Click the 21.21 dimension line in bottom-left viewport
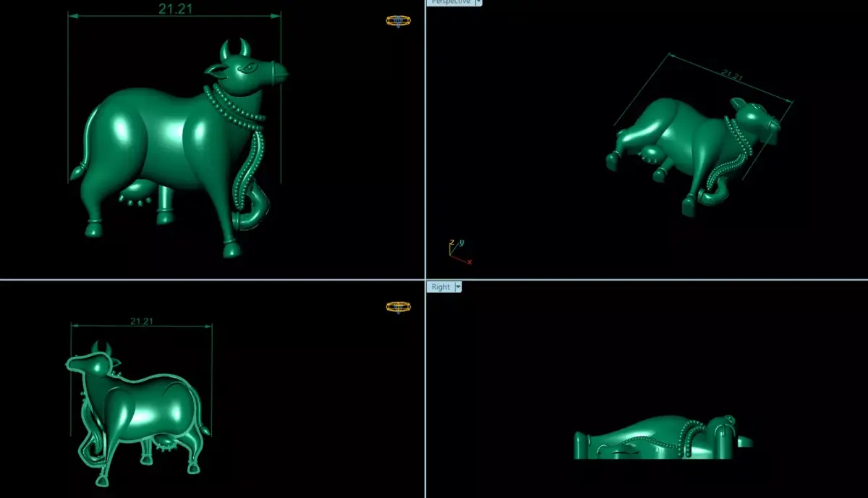868x498 pixels. [141, 321]
